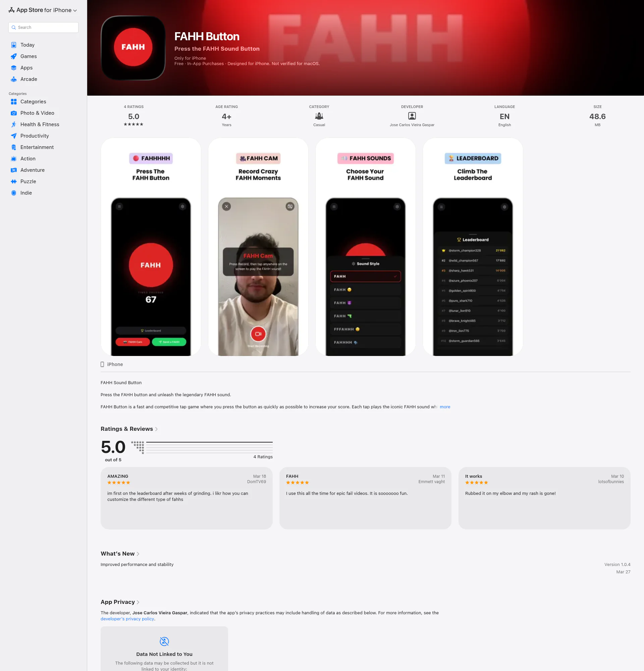Click the developer person icon

pyautogui.click(x=412, y=116)
